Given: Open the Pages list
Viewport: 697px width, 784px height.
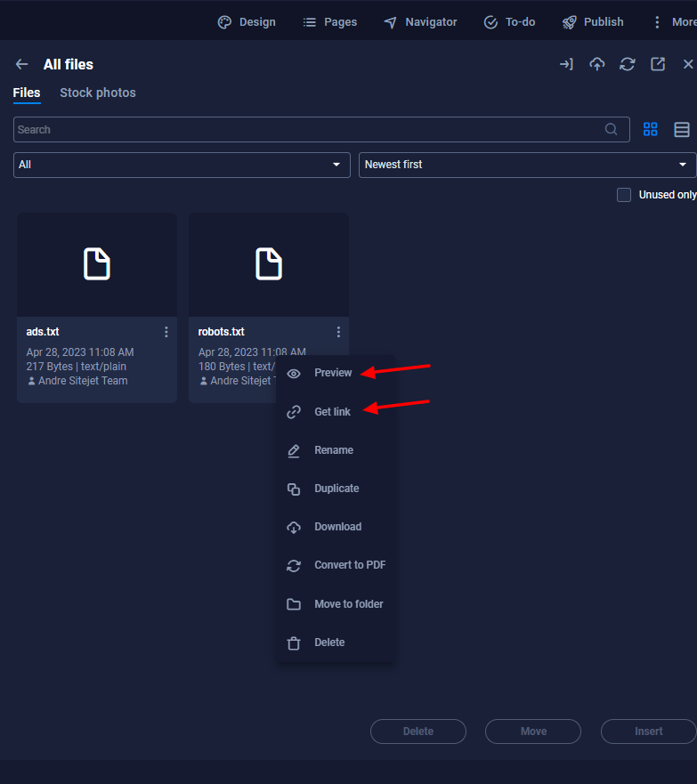Looking at the screenshot, I should tap(330, 22).
